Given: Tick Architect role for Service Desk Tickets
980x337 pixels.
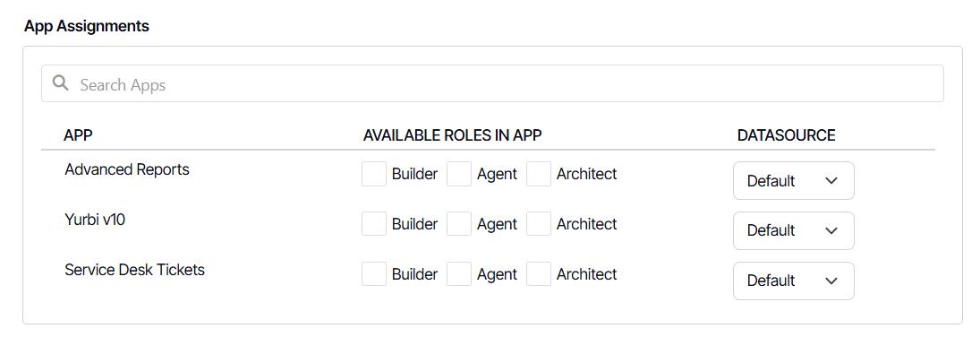Looking at the screenshot, I should (539, 274).
